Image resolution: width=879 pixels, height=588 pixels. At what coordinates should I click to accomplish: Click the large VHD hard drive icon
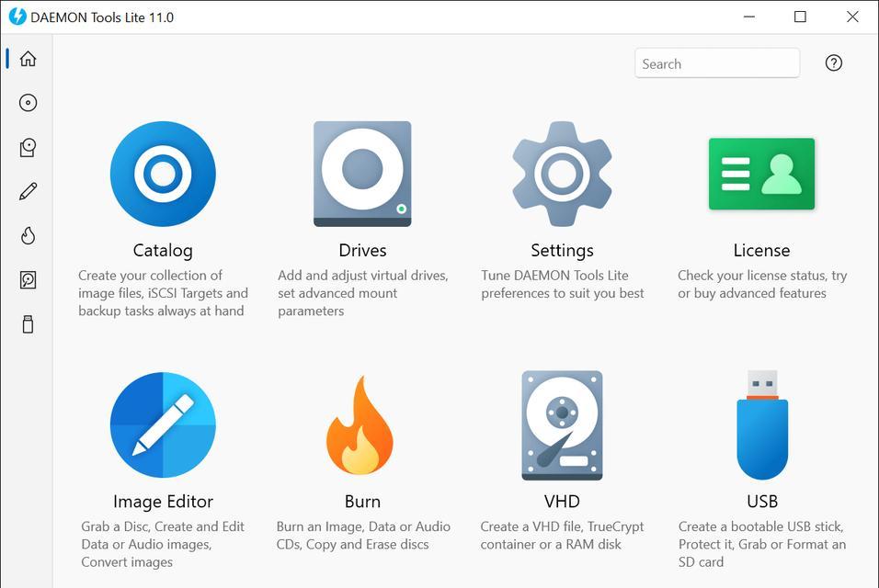click(562, 425)
